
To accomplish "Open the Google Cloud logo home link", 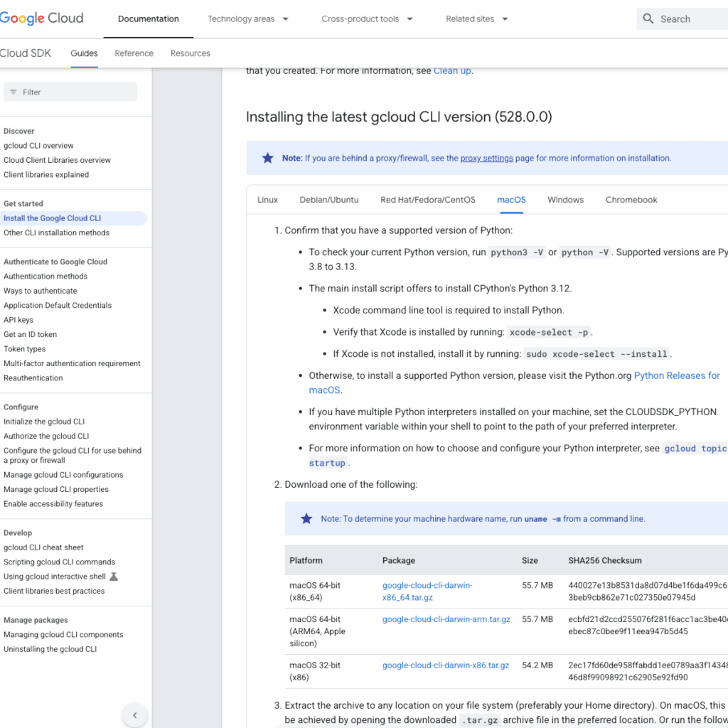I will coord(41,18).
